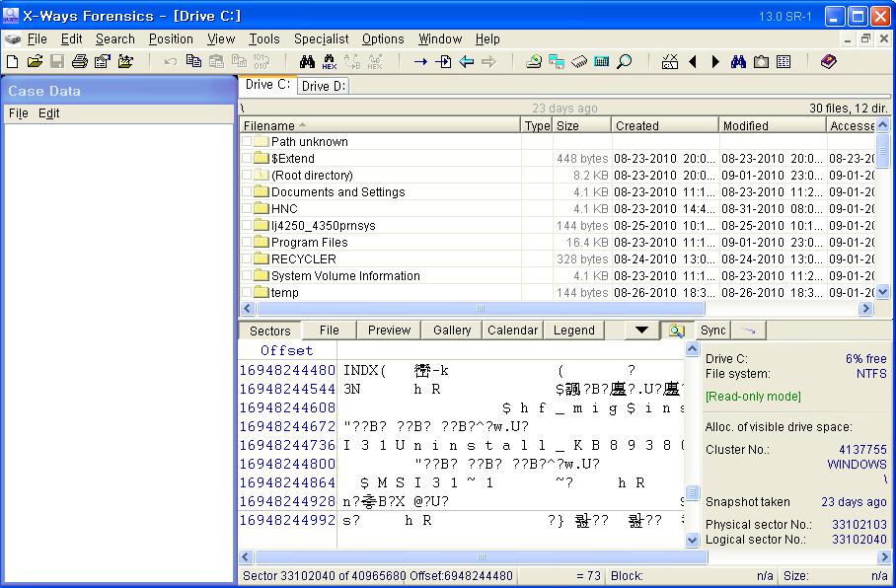Click the hex view horizontal scrollbar thumb
This screenshot has width=896, height=588.
(x=482, y=556)
